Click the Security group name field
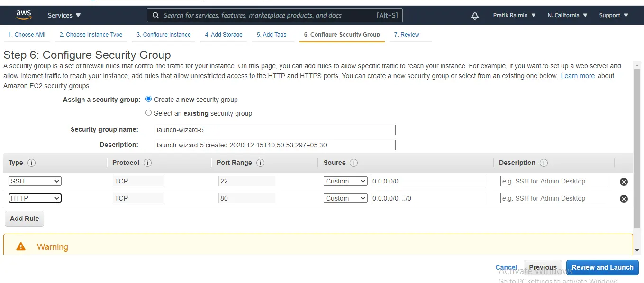 pos(275,130)
